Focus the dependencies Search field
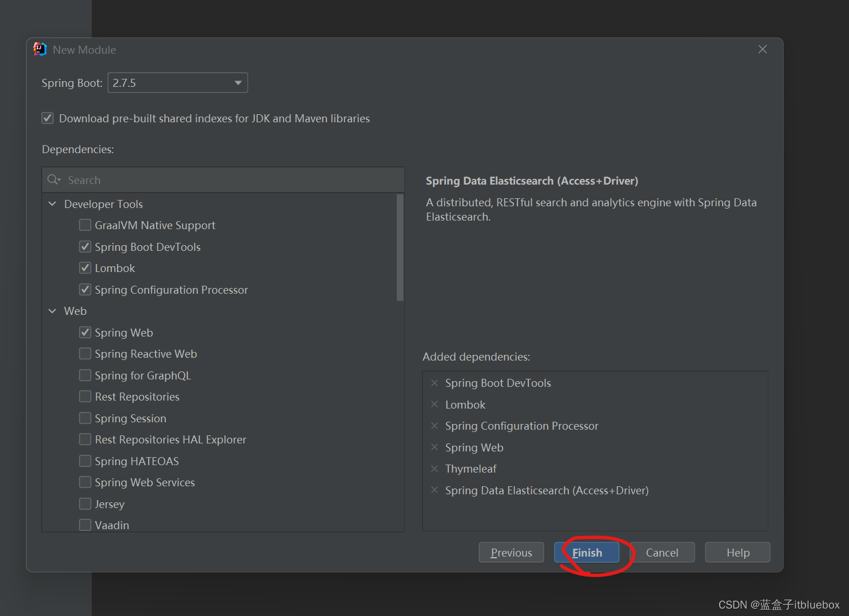This screenshot has width=849, height=616. (223, 180)
